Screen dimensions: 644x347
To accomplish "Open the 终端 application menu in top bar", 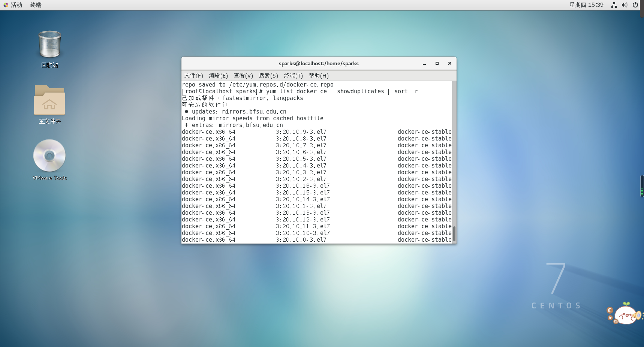I will tap(36, 5).
